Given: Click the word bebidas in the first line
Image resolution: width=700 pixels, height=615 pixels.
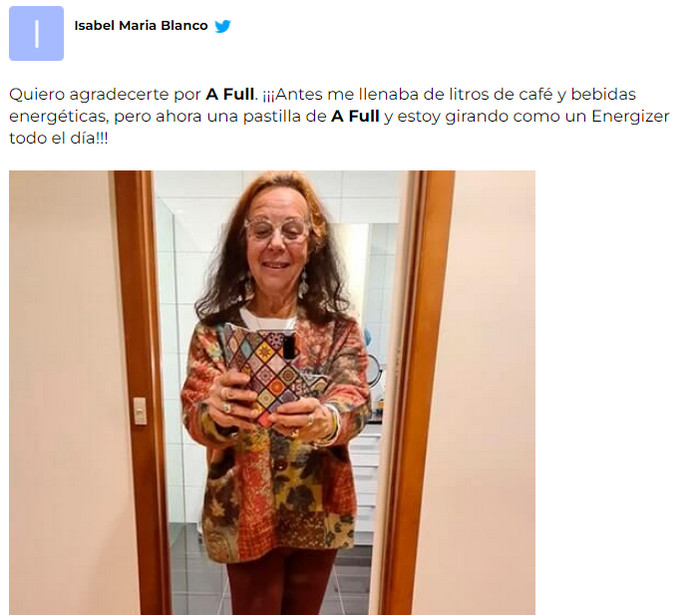Looking at the screenshot, I should coord(604,94).
